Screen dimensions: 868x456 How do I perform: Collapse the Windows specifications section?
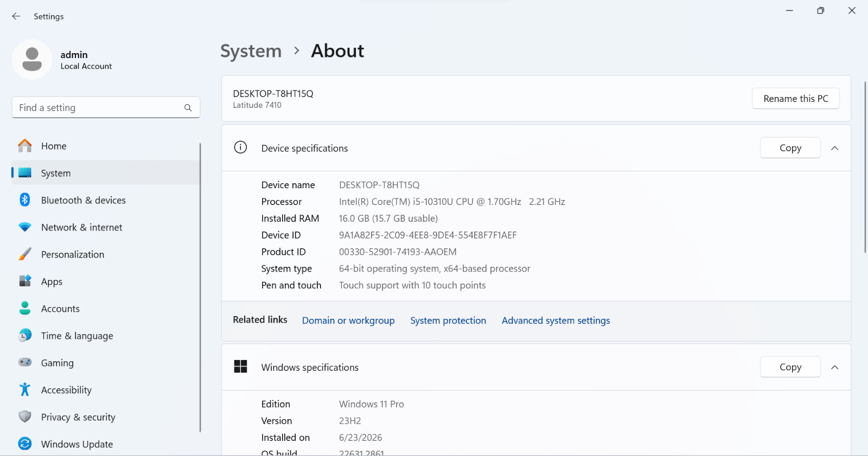835,367
